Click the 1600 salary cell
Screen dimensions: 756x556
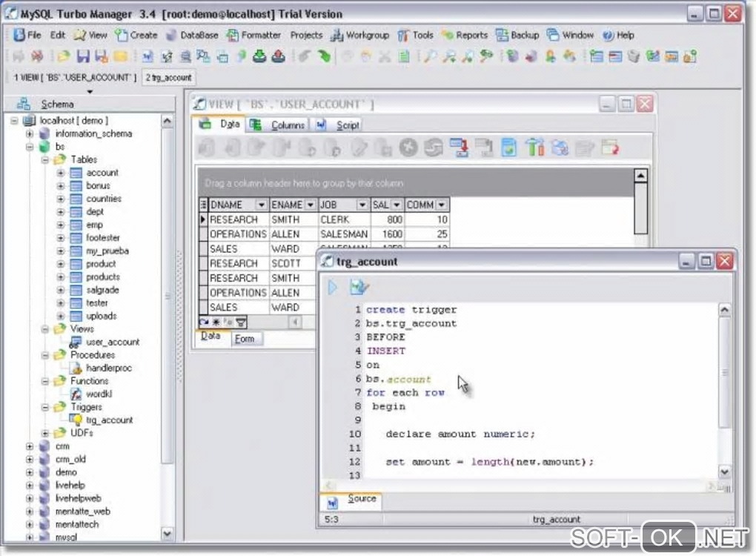388,234
